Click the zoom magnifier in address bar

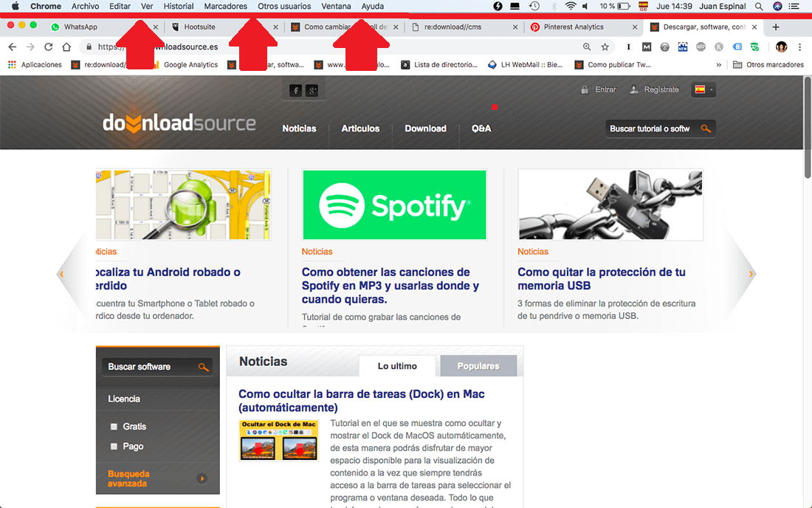[587, 47]
